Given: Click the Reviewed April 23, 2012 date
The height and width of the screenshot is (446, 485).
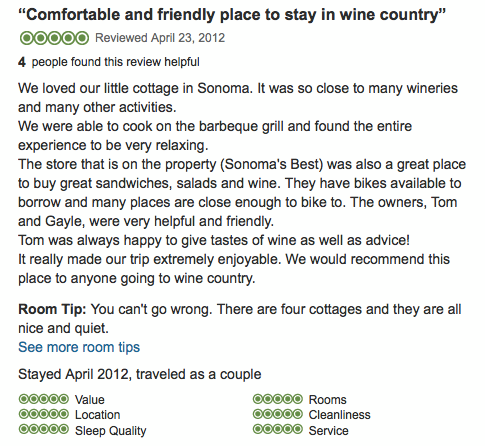Looking at the screenshot, I should click(x=160, y=38).
